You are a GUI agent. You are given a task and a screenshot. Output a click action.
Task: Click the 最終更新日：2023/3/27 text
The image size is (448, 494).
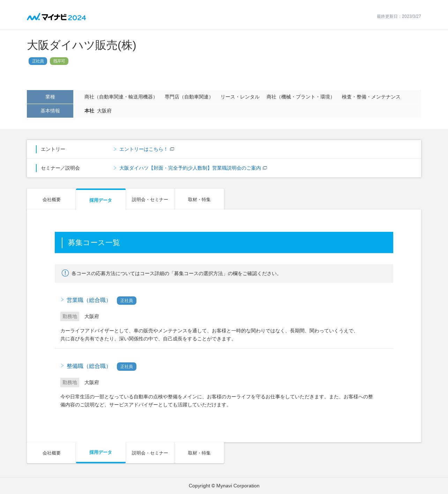[x=399, y=16]
